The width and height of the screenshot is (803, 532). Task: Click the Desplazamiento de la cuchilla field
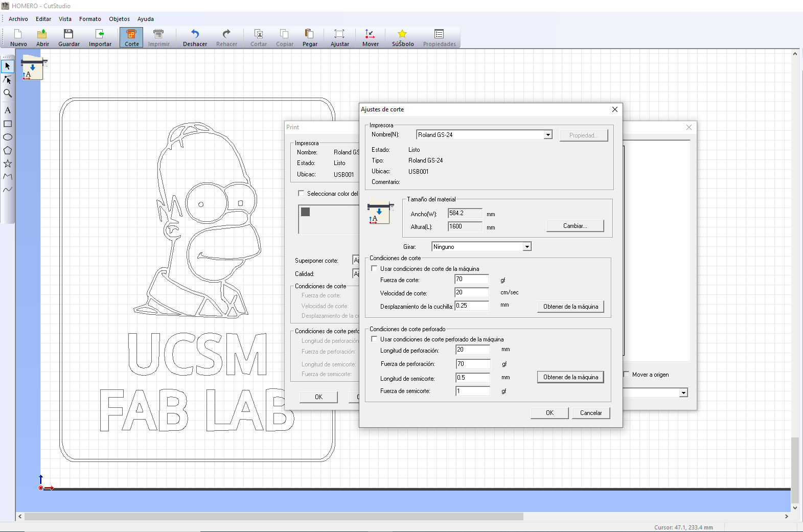[472, 306]
